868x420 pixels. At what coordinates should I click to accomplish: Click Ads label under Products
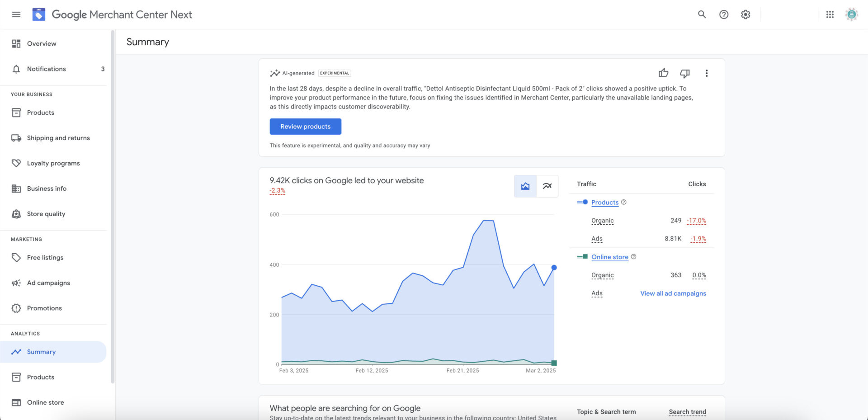coord(597,239)
